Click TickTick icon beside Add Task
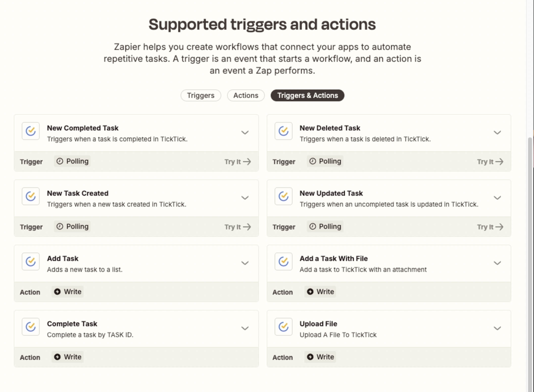534x392 pixels. (x=31, y=261)
